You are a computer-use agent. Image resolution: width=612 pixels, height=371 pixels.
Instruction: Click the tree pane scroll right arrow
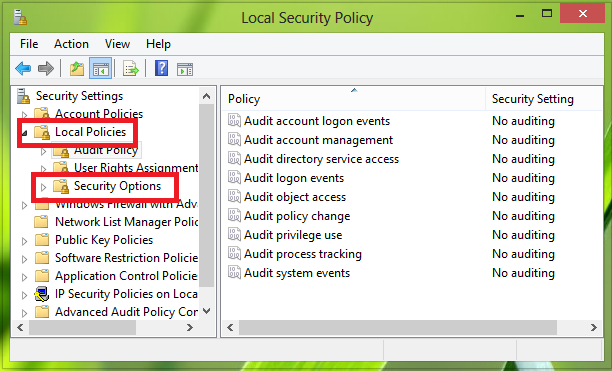click(190, 328)
